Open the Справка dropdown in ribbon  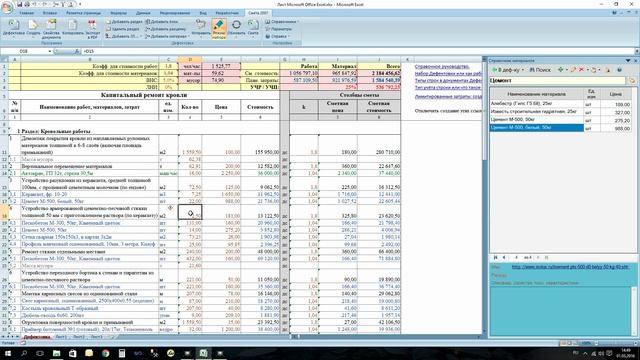[278, 36]
